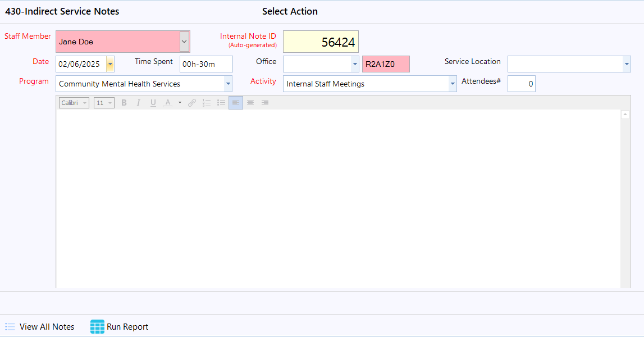644x337 pixels.
Task: Click the View All Notes list icon
Action: pyautogui.click(x=10, y=327)
